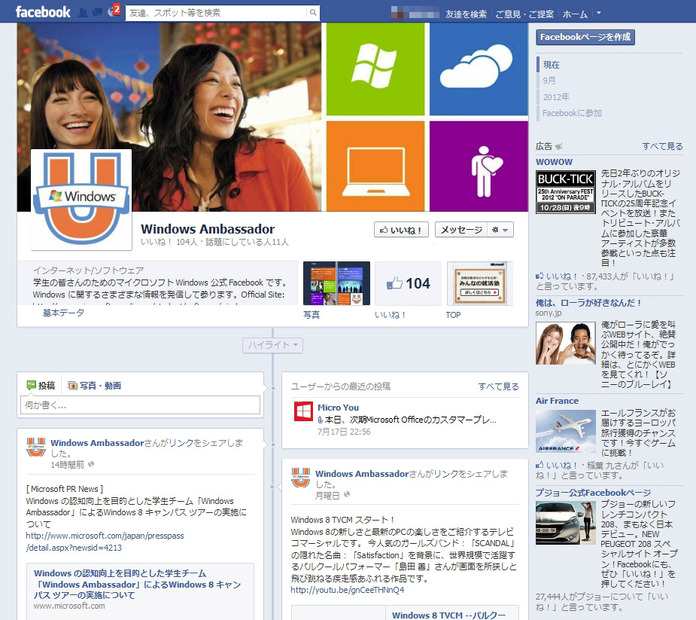This screenshot has width=696, height=620.
Task: Click Micro You red Windows avatar
Action: [304, 411]
